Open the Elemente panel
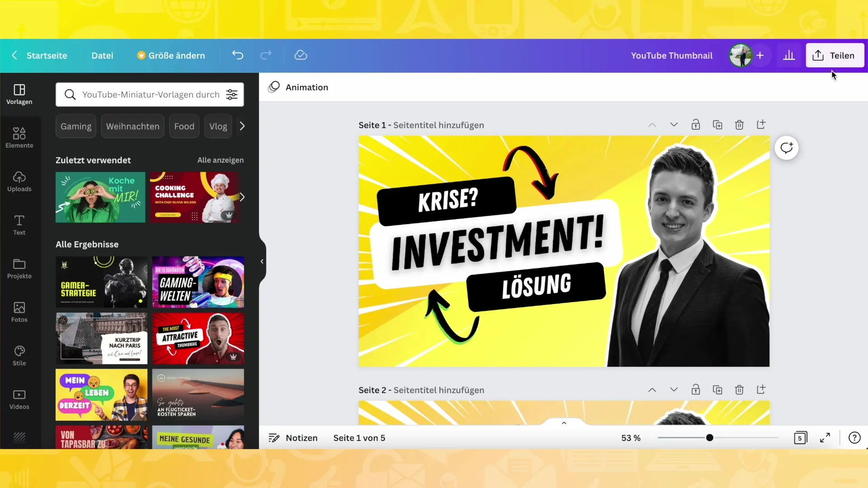The width and height of the screenshot is (868, 488). coord(19,137)
